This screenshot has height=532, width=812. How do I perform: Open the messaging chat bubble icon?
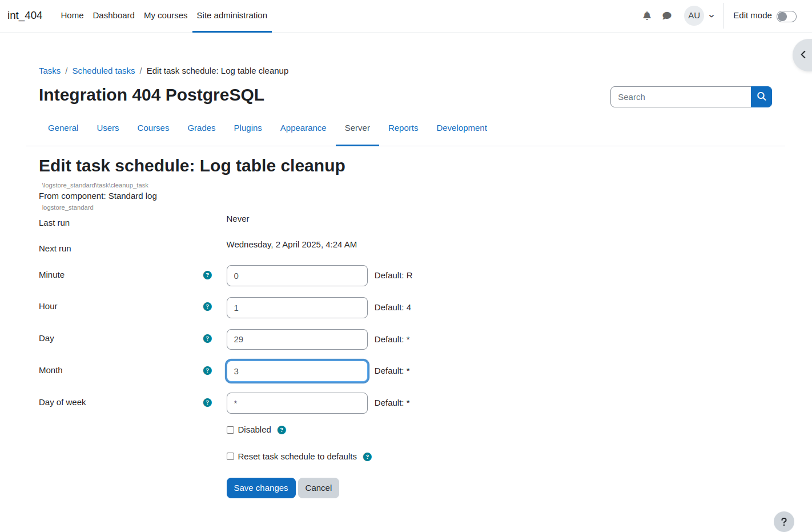(x=666, y=16)
